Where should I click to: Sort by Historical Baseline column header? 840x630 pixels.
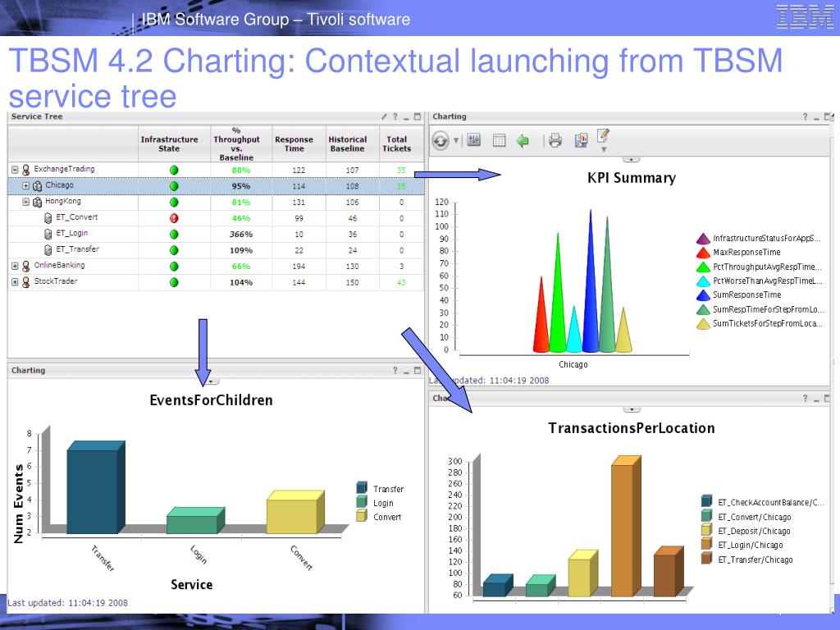[348, 144]
